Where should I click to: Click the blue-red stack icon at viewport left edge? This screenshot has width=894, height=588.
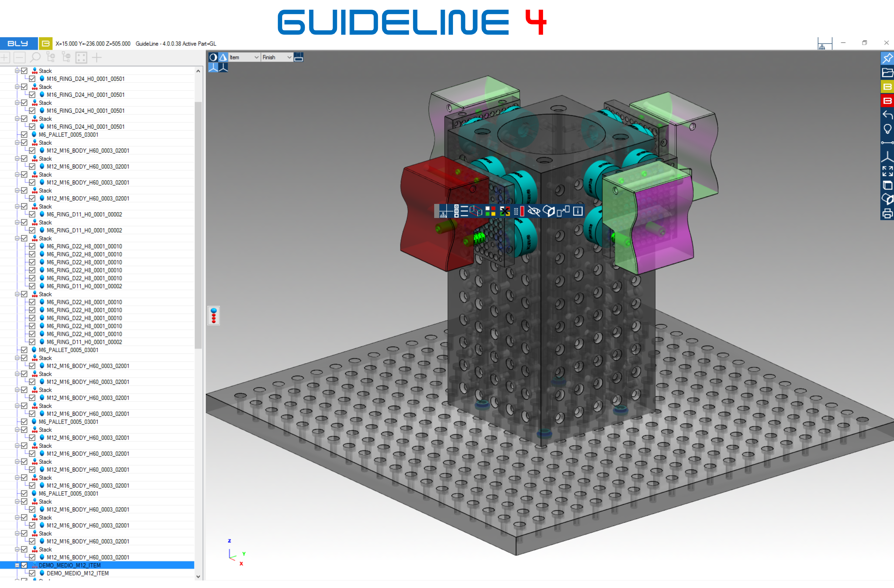(214, 316)
